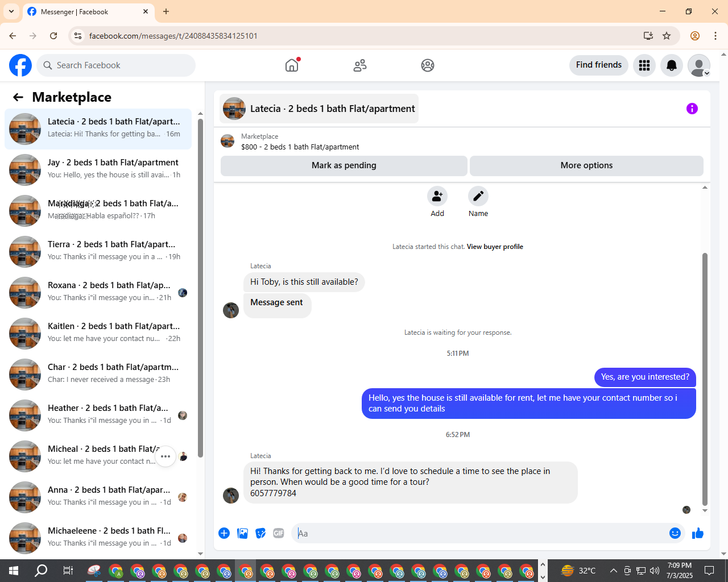Viewport: 728px width, 582px height.
Task: Click the back arrow beside Marketplace
Action: coord(18,97)
